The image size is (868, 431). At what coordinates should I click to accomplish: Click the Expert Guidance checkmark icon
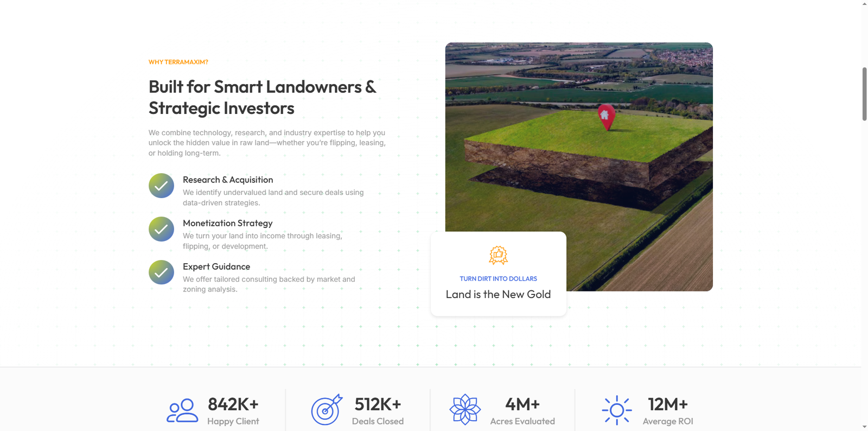point(161,272)
